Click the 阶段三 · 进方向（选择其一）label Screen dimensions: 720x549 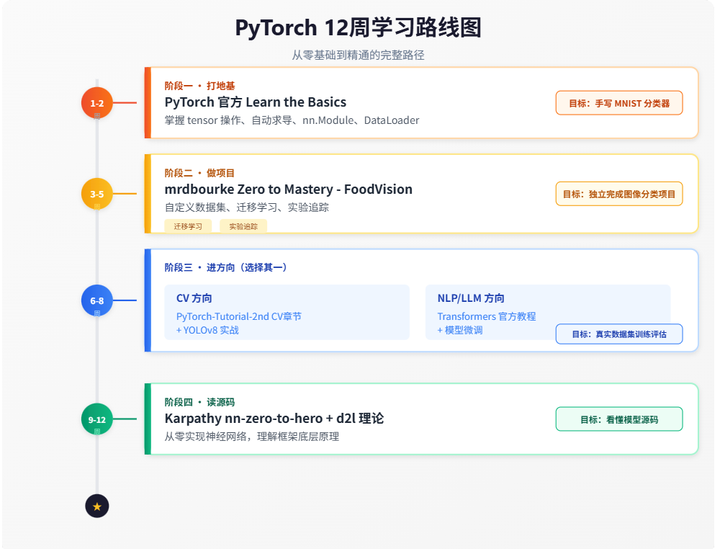click(225, 268)
